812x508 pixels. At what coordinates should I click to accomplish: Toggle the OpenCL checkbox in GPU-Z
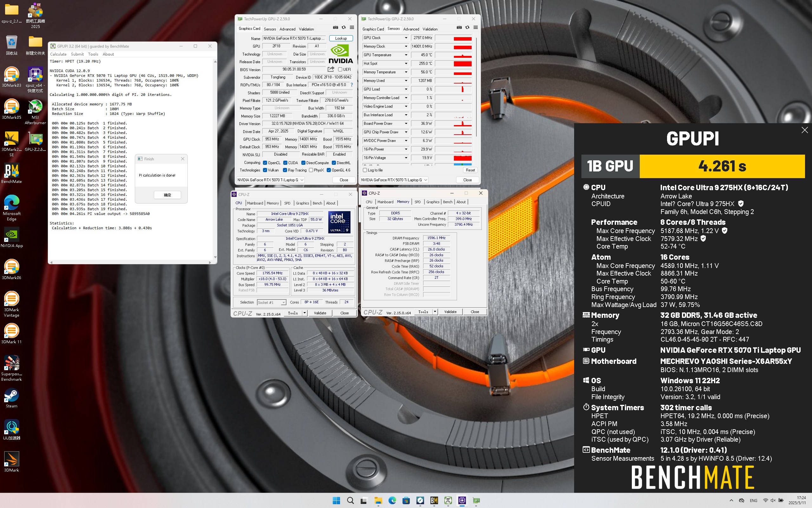click(x=265, y=163)
